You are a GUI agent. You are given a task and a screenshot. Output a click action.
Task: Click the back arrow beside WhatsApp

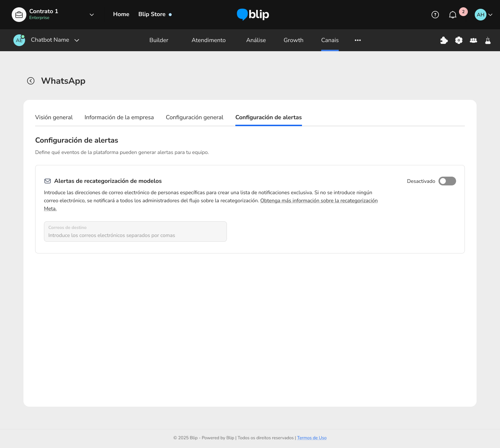click(31, 81)
